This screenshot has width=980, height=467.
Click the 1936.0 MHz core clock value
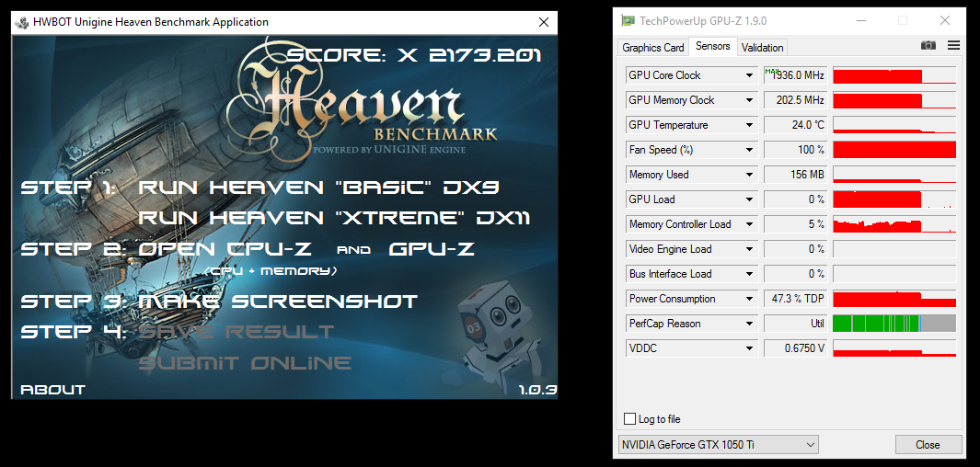coord(796,75)
